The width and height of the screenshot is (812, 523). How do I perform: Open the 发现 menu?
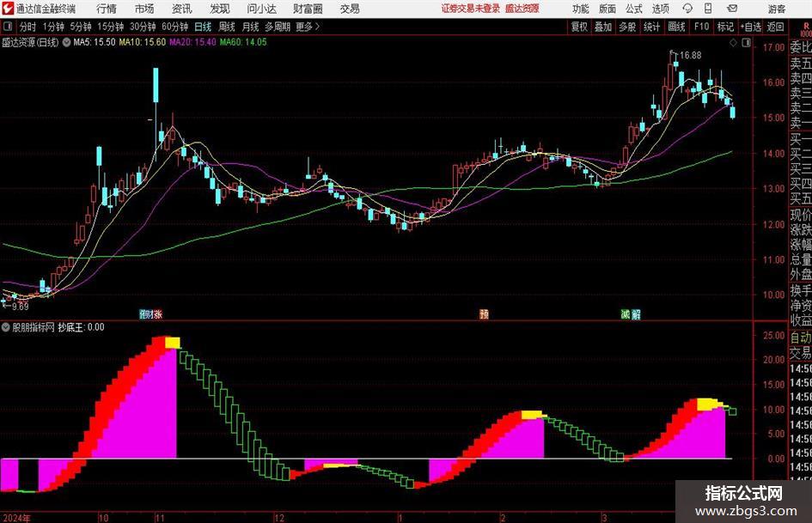coord(220,9)
